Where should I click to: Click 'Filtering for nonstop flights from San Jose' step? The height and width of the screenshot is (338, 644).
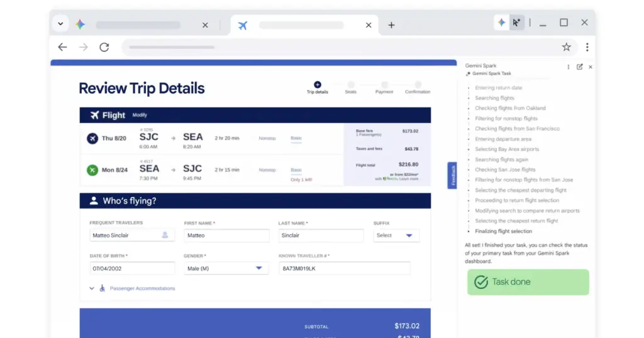click(x=524, y=180)
